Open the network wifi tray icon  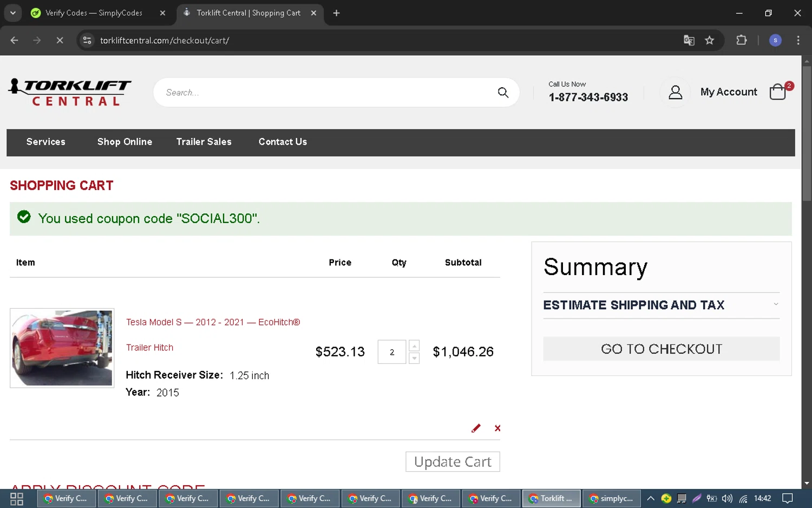tap(743, 498)
